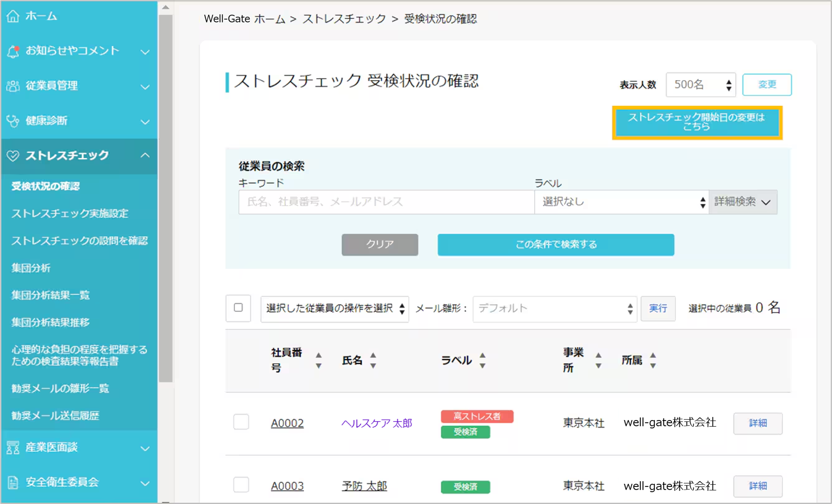Click the keyword search input field
Image resolution: width=832 pixels, height=504 pixels.
(386, 202)
